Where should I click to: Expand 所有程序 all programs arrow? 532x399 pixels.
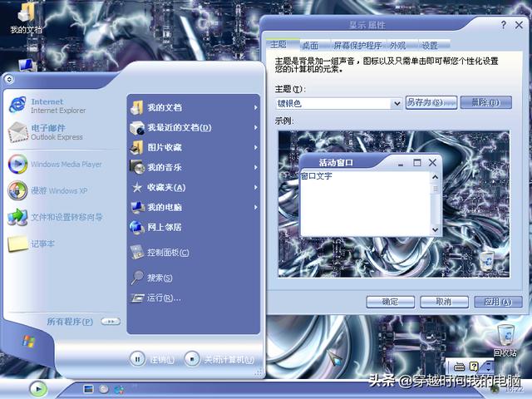click(111, 321)
